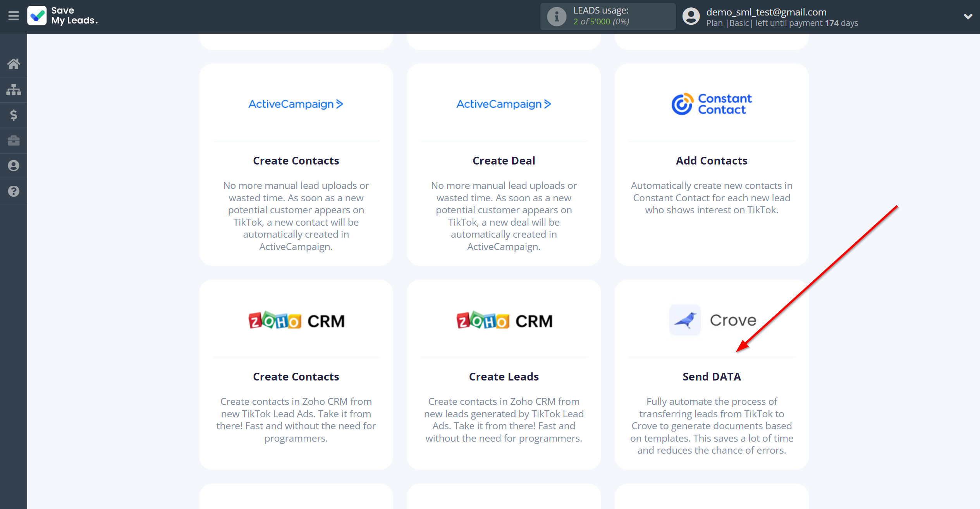Open Profile user icon in sidebar
The height and width of the screenshot is (509, 980).
14,166
